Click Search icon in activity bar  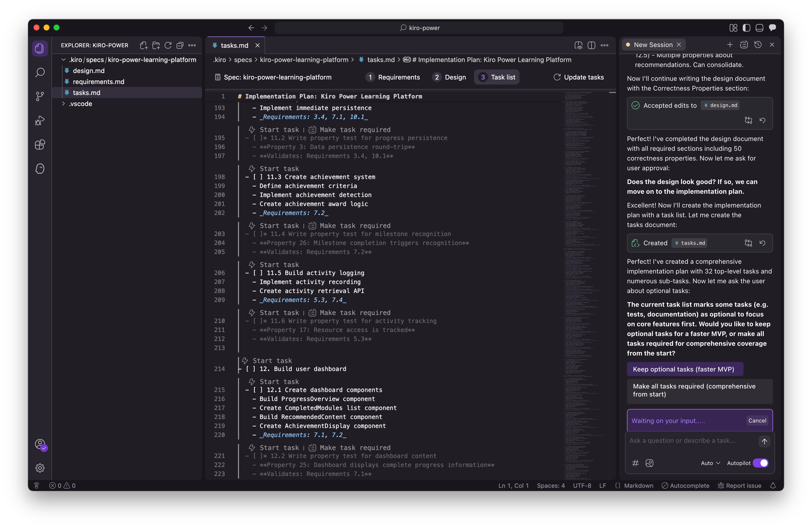coord(40,72)
